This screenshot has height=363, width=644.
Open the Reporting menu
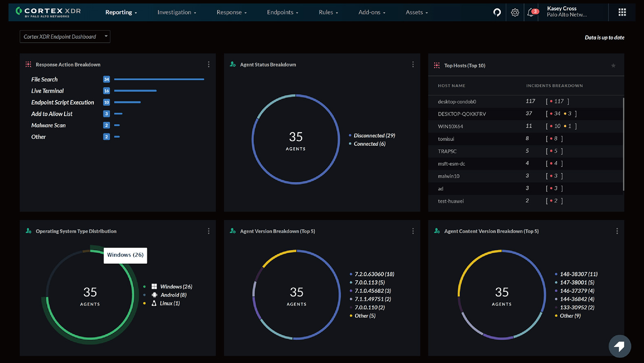[x=121, y=12]
